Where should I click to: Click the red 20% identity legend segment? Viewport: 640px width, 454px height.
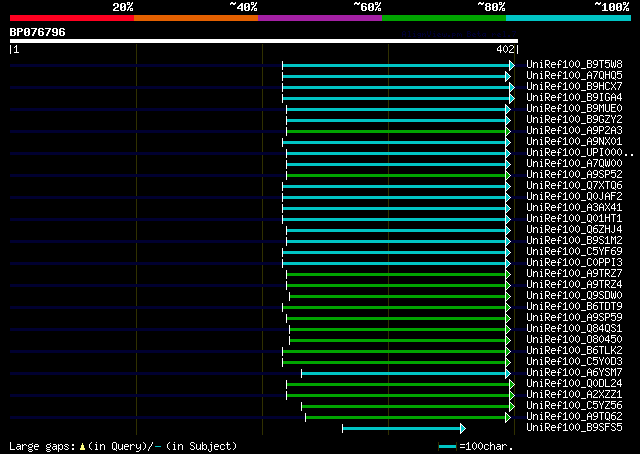click(71, 18)
